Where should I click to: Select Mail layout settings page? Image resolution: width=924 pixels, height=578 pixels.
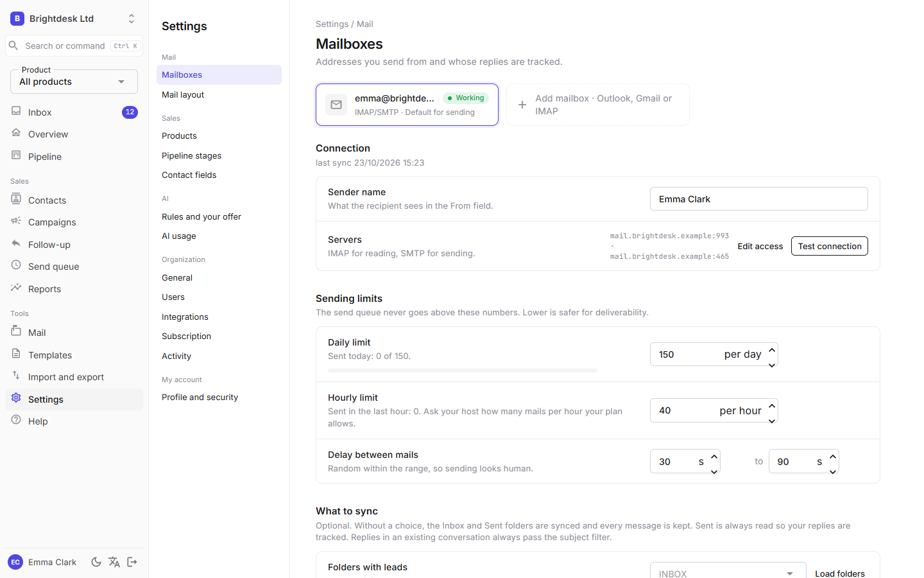tap(219, 94)
